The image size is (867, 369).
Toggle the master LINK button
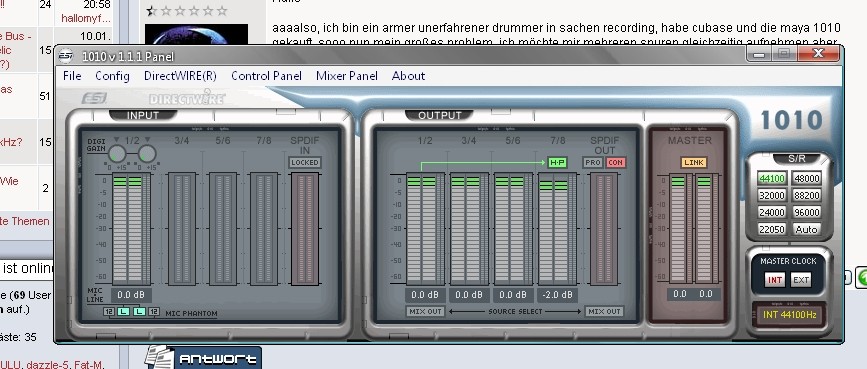point(693,162)
